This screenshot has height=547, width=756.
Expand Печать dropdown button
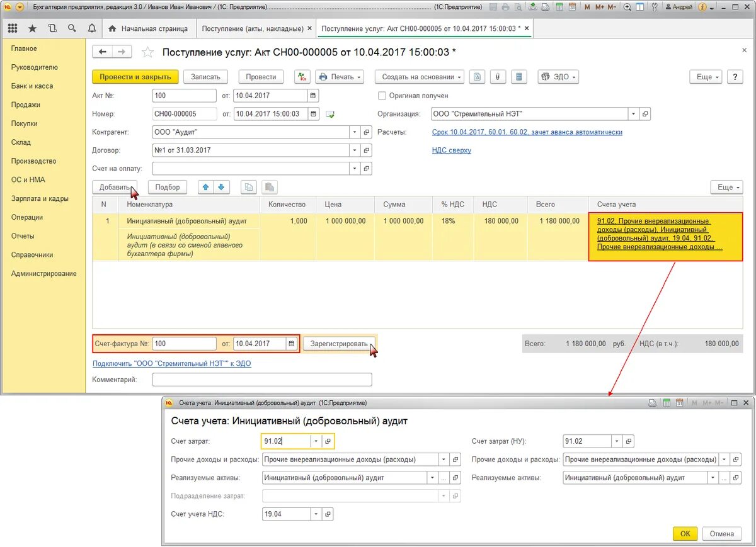[x=340, y=77]
